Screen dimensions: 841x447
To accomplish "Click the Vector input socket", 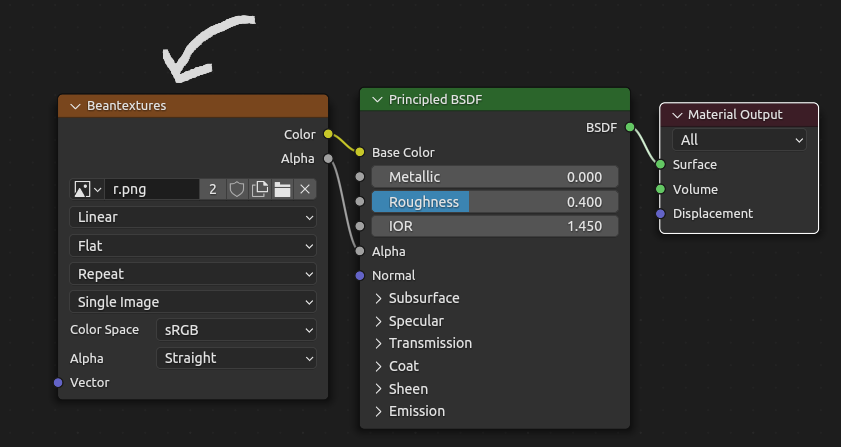I will click(x=58, y=383).
